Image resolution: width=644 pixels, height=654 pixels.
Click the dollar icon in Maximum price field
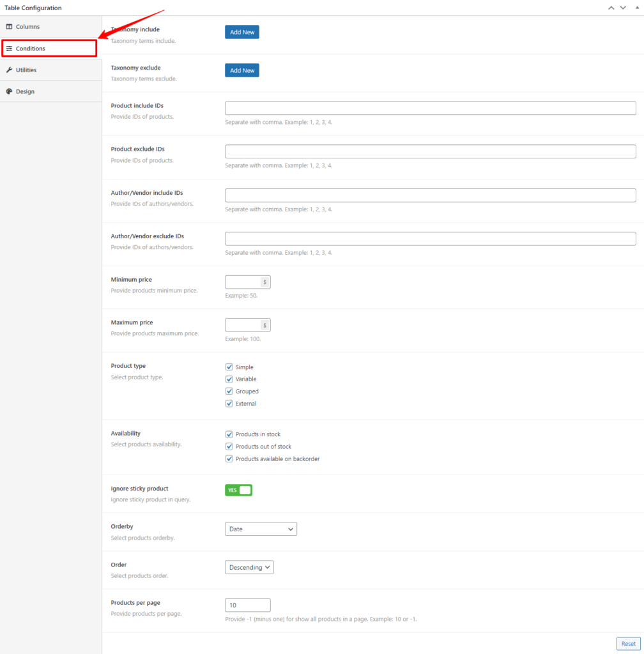(x=265, y=324)
